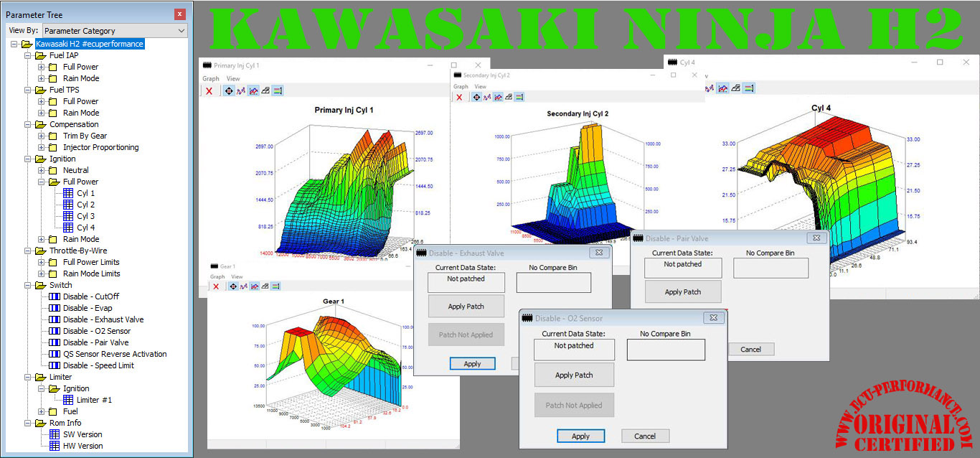Toggle the color legend bars icon in Primary Inj Cyl 1
The image size is (980, 458).
pyautogui.click(x=277, y=91)
